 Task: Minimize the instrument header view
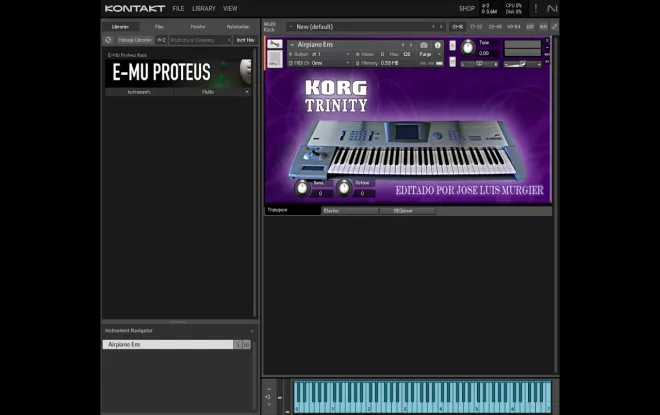(x=547, y=48)
